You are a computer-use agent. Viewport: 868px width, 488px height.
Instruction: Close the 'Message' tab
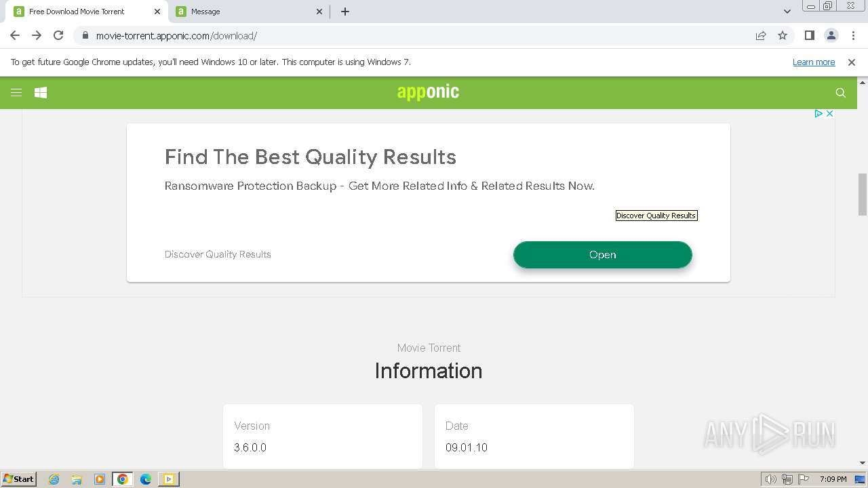[320, 12]
